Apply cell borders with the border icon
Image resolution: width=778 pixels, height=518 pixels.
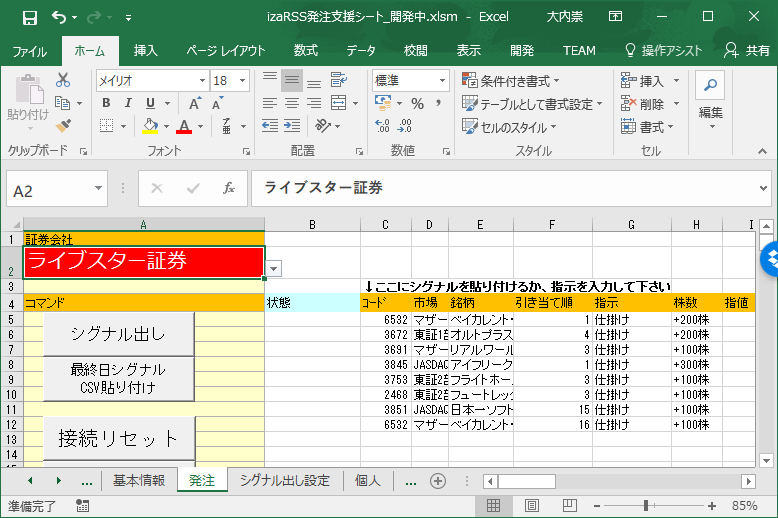click(106, 126)
